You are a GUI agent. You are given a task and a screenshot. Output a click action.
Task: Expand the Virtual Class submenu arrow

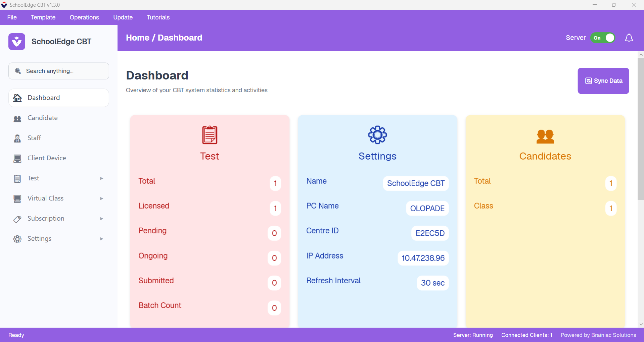click(x=101, y=198)
